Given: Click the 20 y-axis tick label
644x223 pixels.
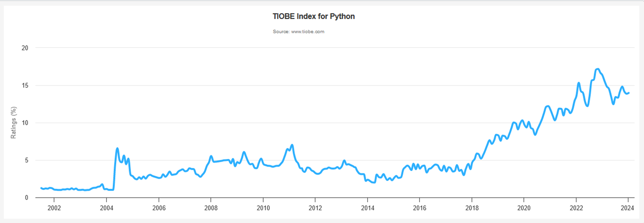Looking at the screenshot, I should (25, 48).
